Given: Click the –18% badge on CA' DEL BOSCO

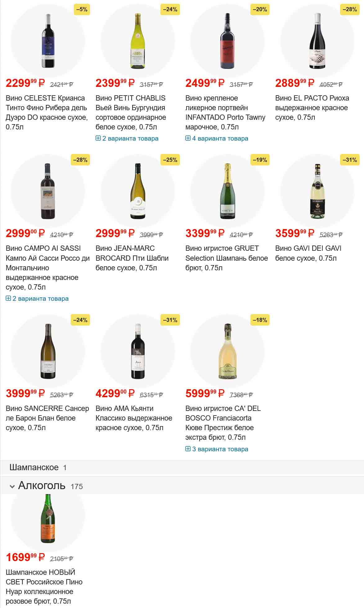Looking at the screenshot, I should pyautogui.click(x=260, y=320).
